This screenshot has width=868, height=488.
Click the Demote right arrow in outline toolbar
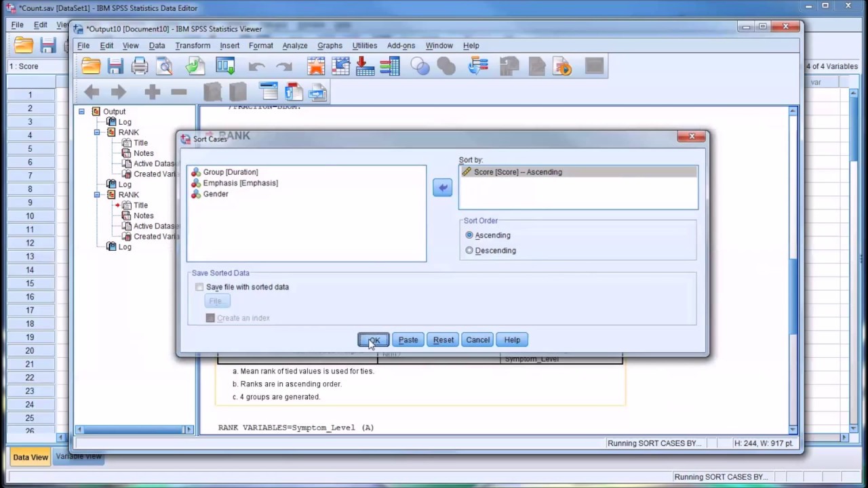click(x=119, y=91)
